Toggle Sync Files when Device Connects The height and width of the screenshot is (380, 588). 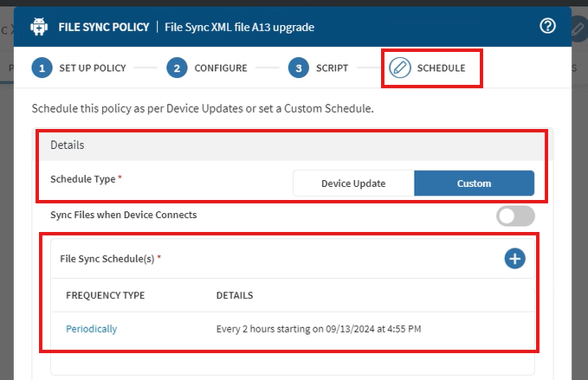(x=515, y=216)
